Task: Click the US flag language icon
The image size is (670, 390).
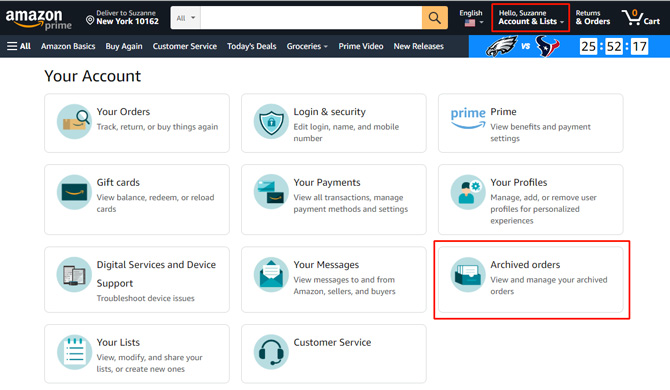Action: pos(470,23)
